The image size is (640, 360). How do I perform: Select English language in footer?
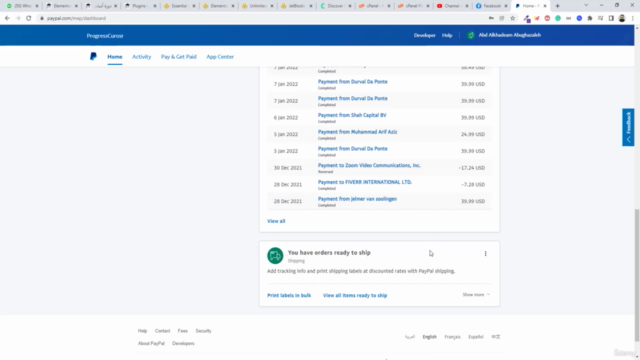[x=429, y=337]
